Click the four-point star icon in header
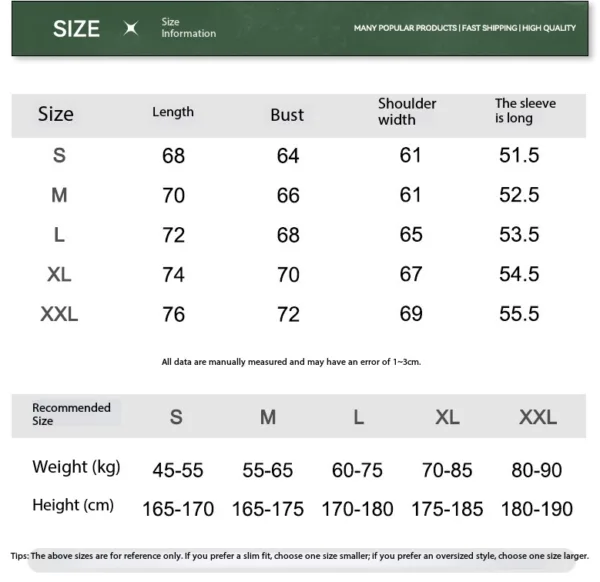Screen dimensions: 600x582 click(130, 29)
